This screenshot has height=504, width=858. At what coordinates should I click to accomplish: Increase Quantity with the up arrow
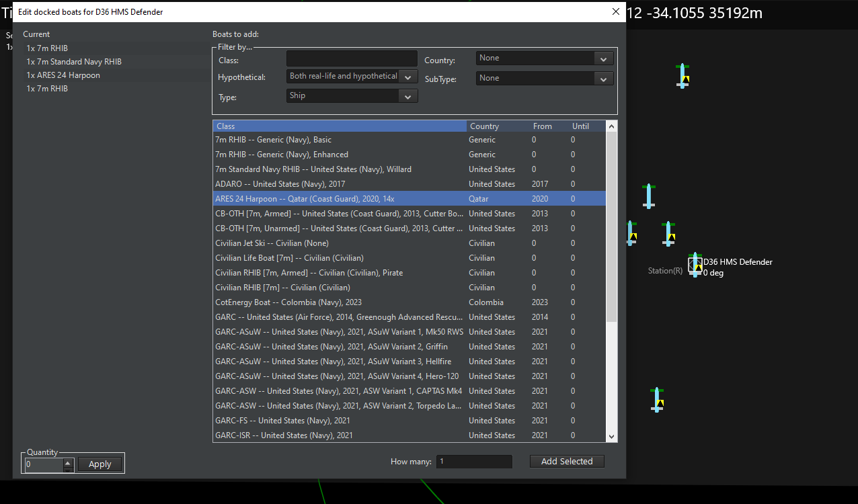click(68, 462)
